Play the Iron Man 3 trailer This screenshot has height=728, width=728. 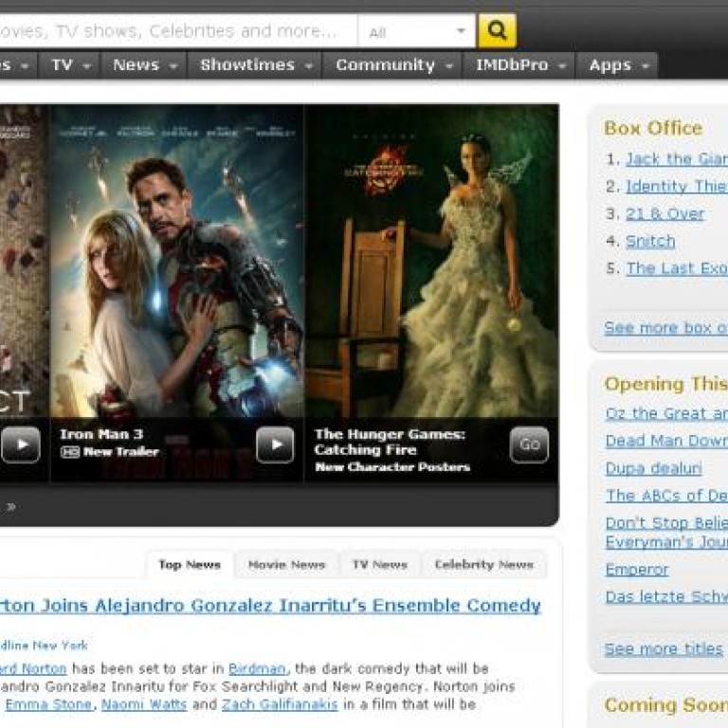click(275, 445)
